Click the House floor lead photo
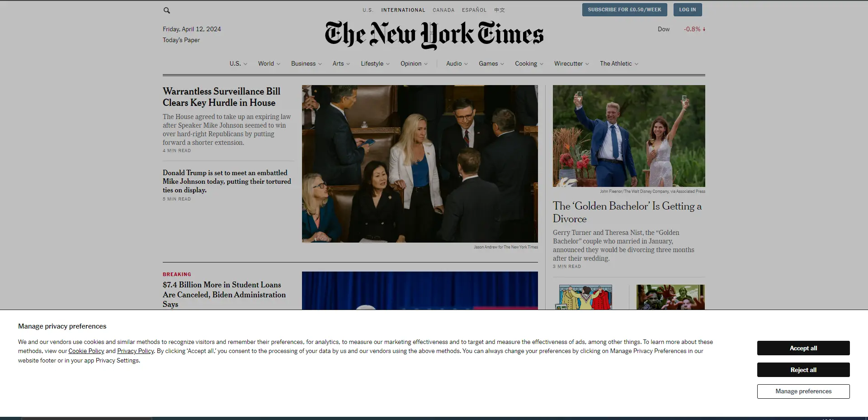Image resolution: width=868 pixels, height=420 pixels. point(420,164)
